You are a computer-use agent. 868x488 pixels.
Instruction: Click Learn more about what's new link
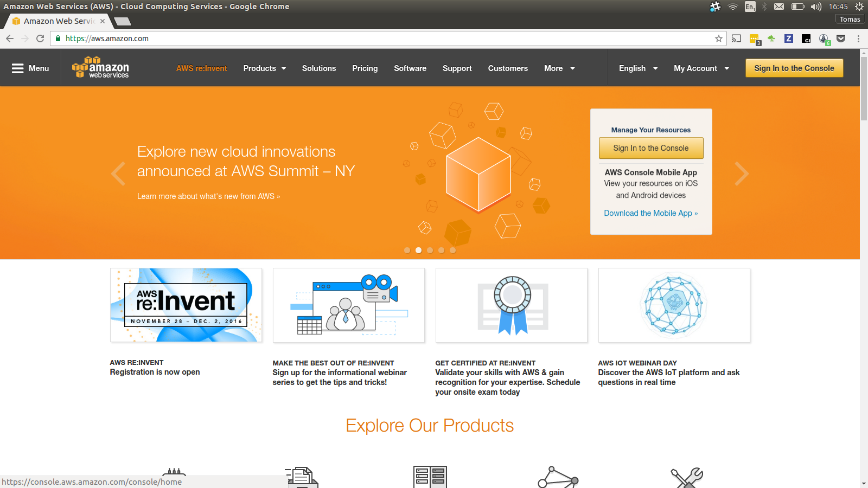pos(208,196)
